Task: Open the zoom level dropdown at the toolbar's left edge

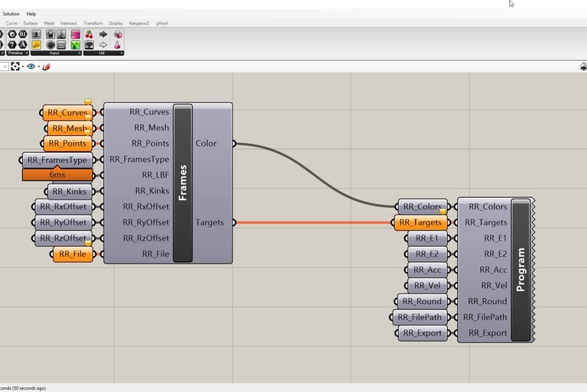Action: [x=4, y=66]
